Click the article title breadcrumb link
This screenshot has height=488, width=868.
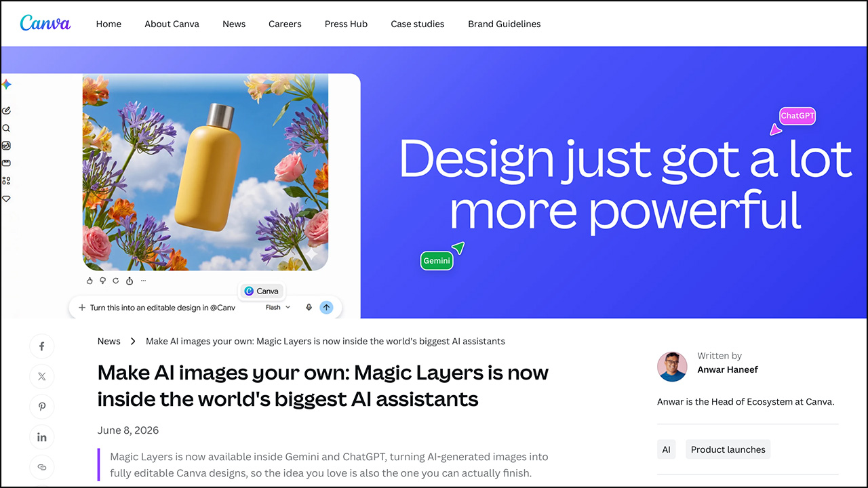[325, 341]
